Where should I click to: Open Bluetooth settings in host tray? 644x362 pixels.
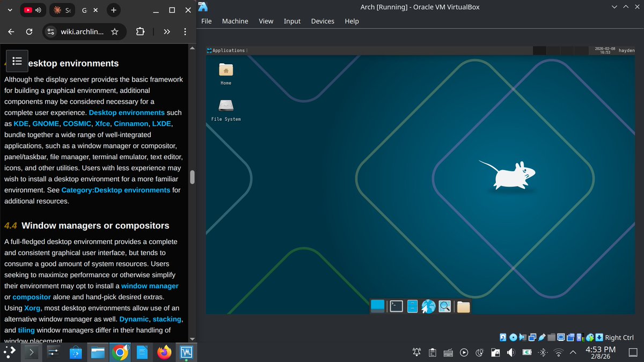(x=543, y=352)
